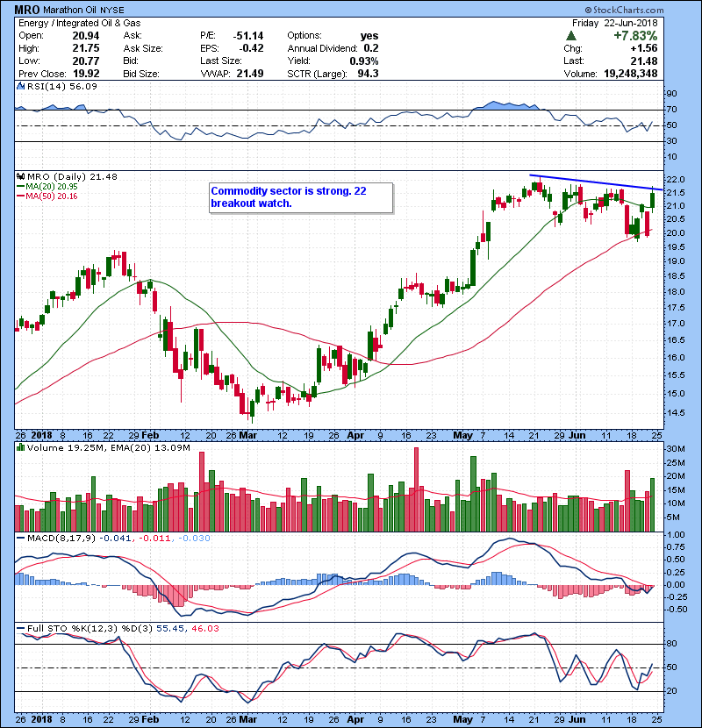Click the P/E value -51.14

tap(248, 36)
